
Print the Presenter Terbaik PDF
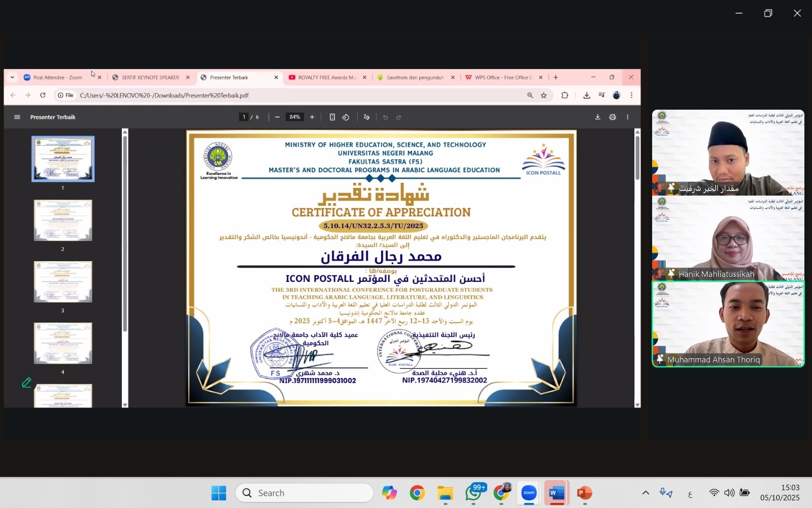pyautogui.click(x=613, y=117)
